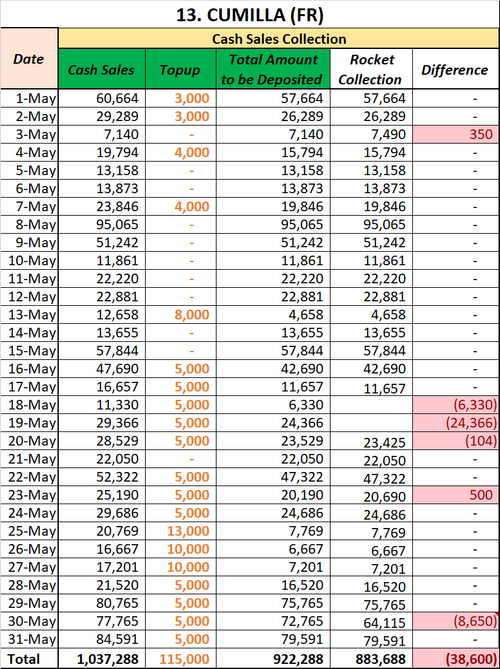
Task: Click the 26-May Topup value 10,000
Action: 188,549
